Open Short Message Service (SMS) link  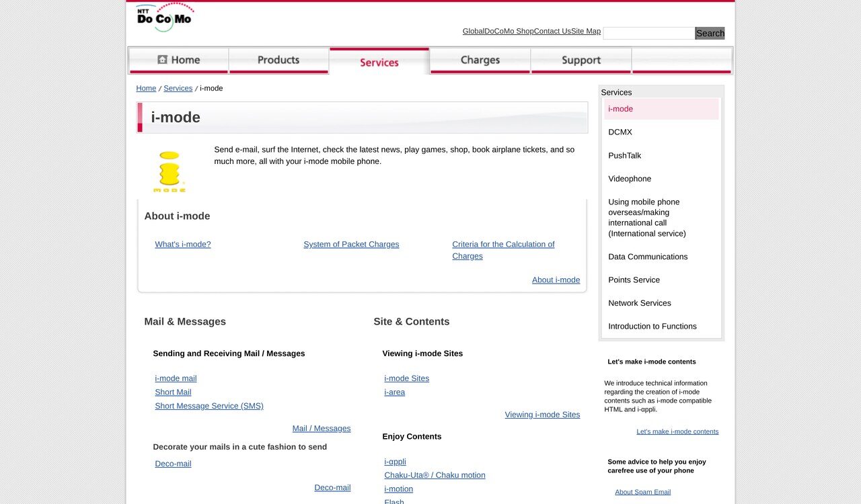[209, 406]
